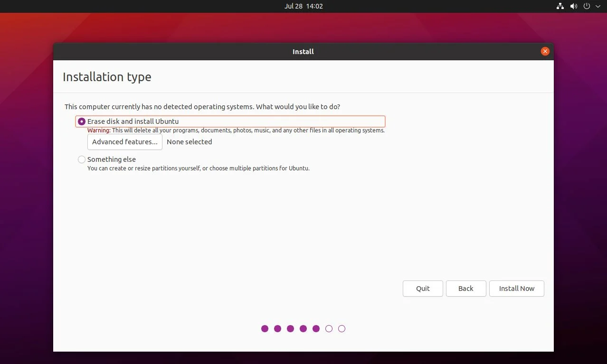
Task: Click the 'no detected operating systems' question text
Action: pyautogui.click(x=202, y=107)
